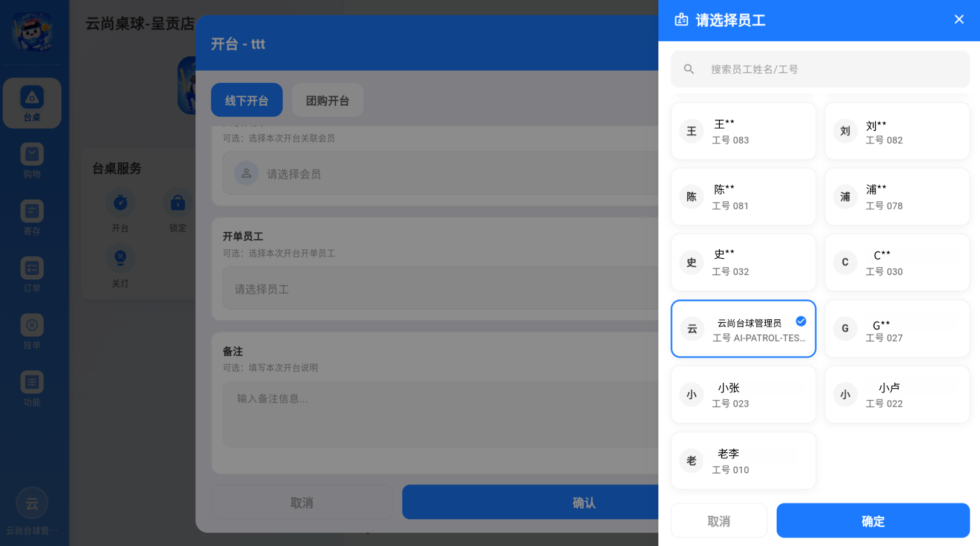Viewport: 980px width, 546px height.
Task: Click the search magnifier icon in employee panel
Action: 689,69
